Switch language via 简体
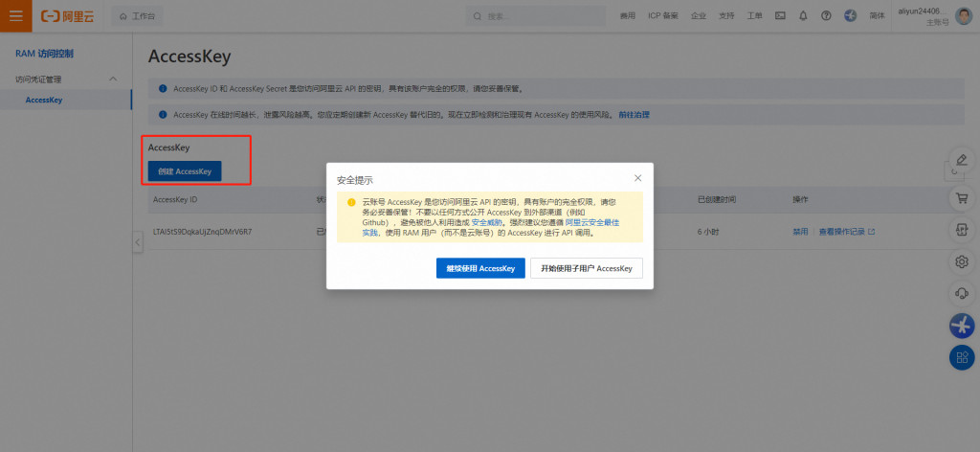 pos(877,16)
